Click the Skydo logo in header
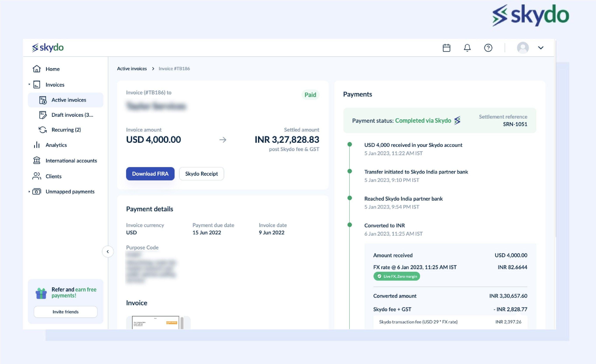This screenshot has height=364, width=596. coord(48,48)
